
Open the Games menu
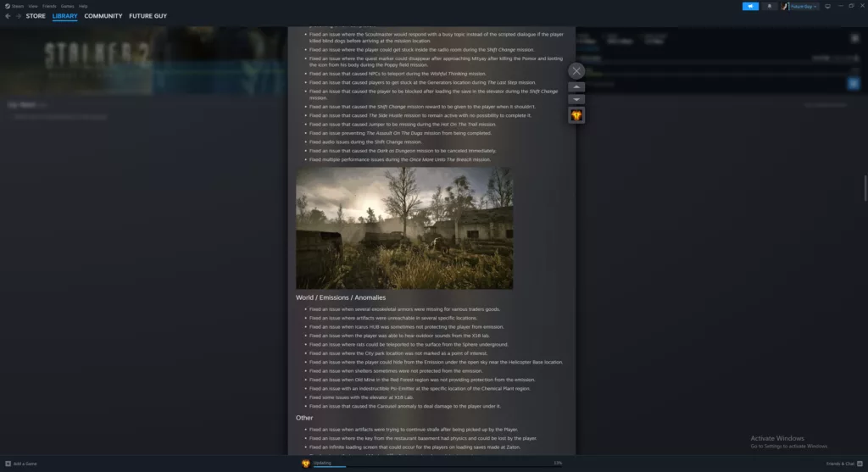coord(67,6)
